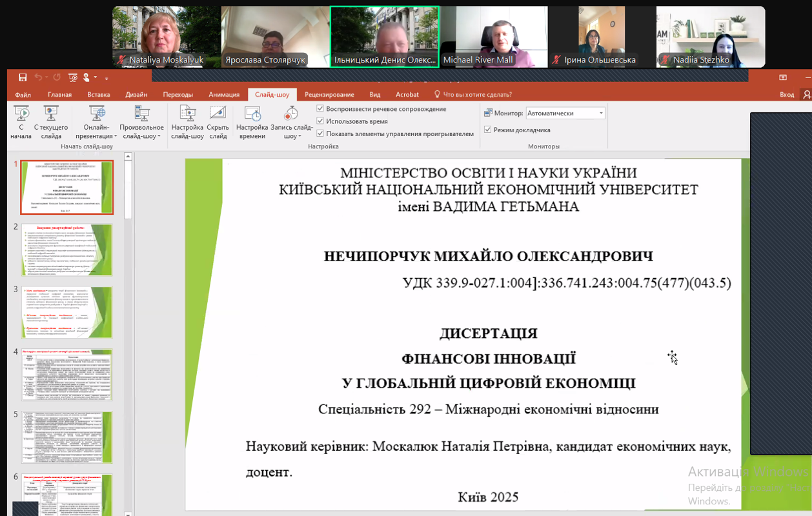Start slideshow from current slide
812x516 pixels.
pos(51,123)
